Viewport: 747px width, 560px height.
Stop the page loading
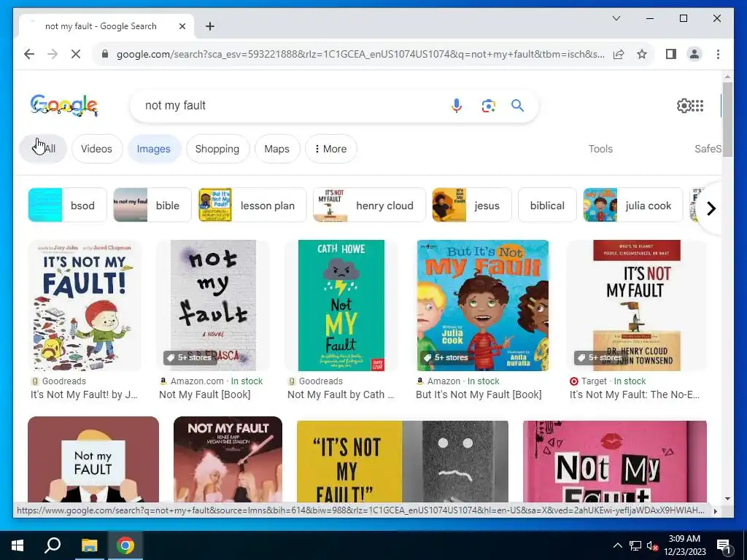click(x=76, y=54)
